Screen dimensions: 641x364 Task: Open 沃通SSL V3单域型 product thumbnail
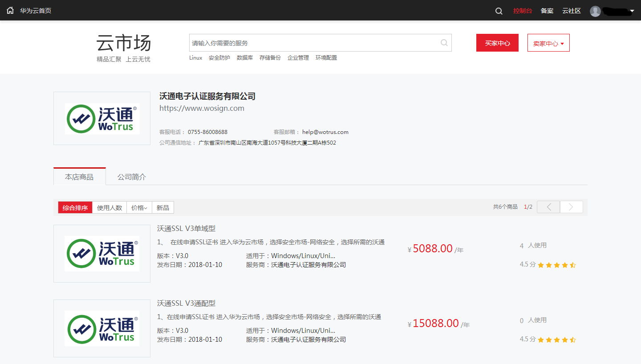[x=102, y=254]
